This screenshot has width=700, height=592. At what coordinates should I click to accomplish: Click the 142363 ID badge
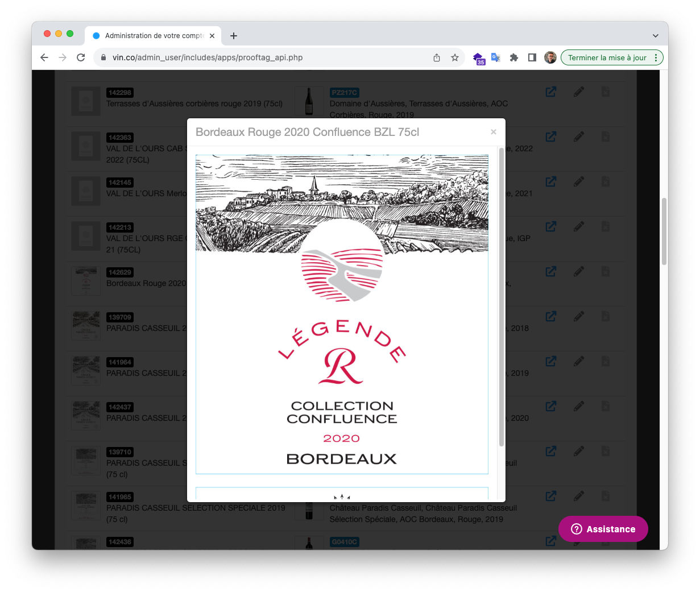(120, 138)
